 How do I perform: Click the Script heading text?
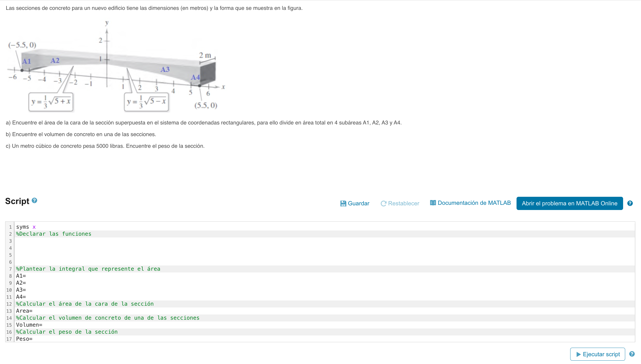coord(17,201)
